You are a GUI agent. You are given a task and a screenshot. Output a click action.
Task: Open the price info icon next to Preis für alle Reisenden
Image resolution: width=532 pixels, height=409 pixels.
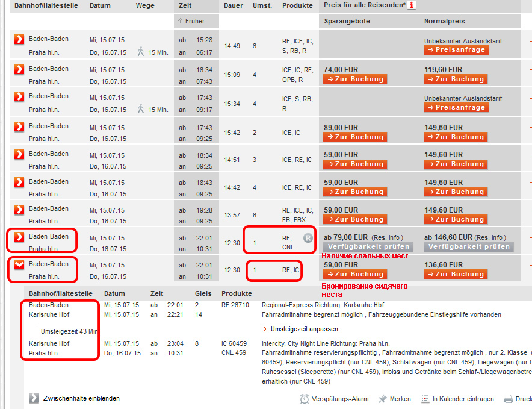coord(412,5)
